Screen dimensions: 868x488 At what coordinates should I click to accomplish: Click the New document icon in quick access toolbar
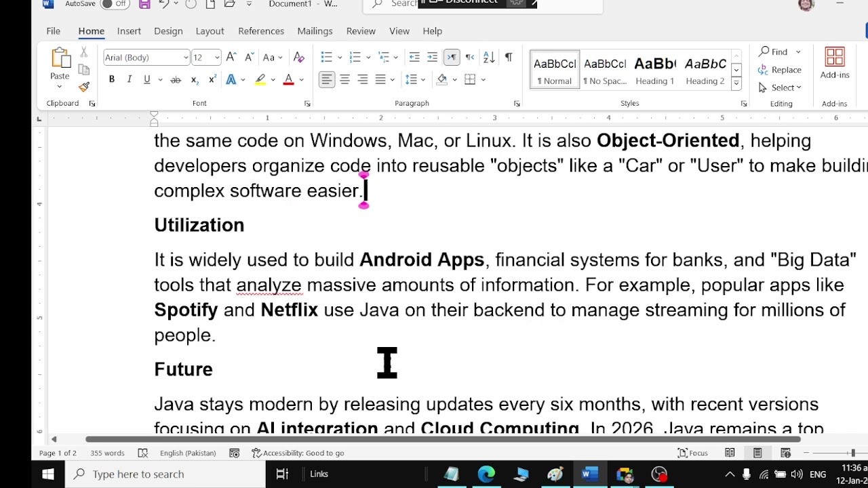pos(210,4)
